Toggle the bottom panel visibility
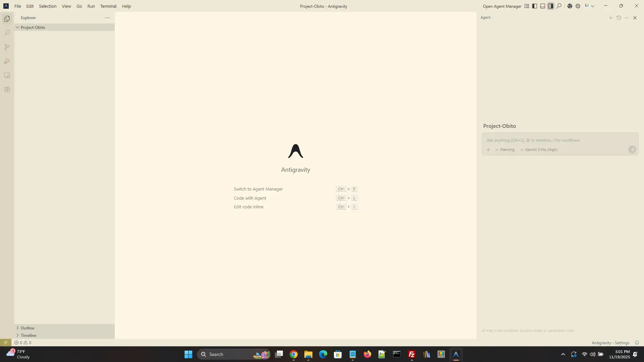This screenshot has width=644, height=362. (543, 6)
